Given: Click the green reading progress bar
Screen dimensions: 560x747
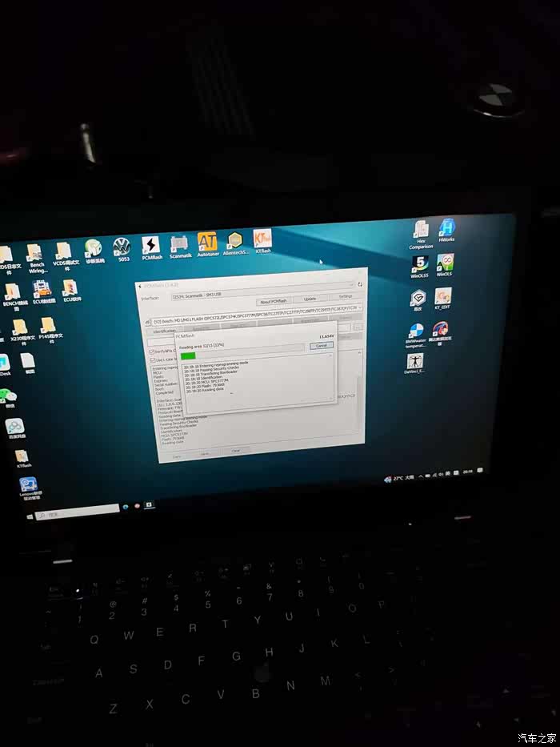Looking at the screenshot, I should (x=189, y=355).
